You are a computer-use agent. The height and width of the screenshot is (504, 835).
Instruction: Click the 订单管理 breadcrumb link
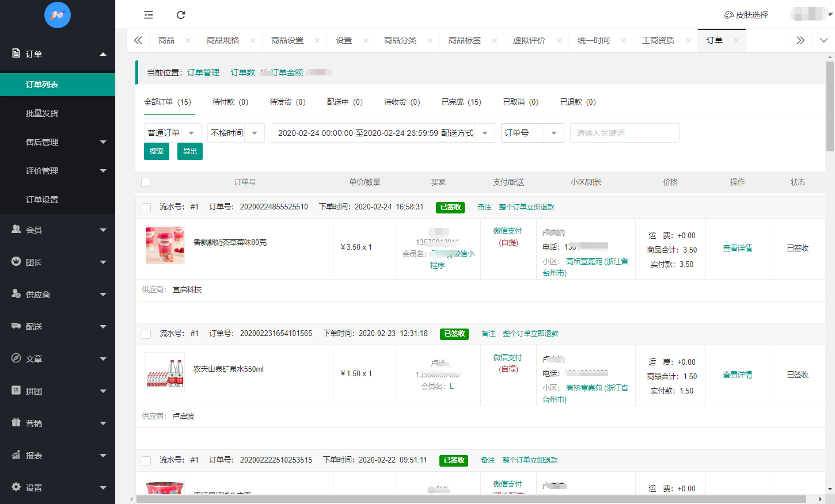tap(203, 72)
